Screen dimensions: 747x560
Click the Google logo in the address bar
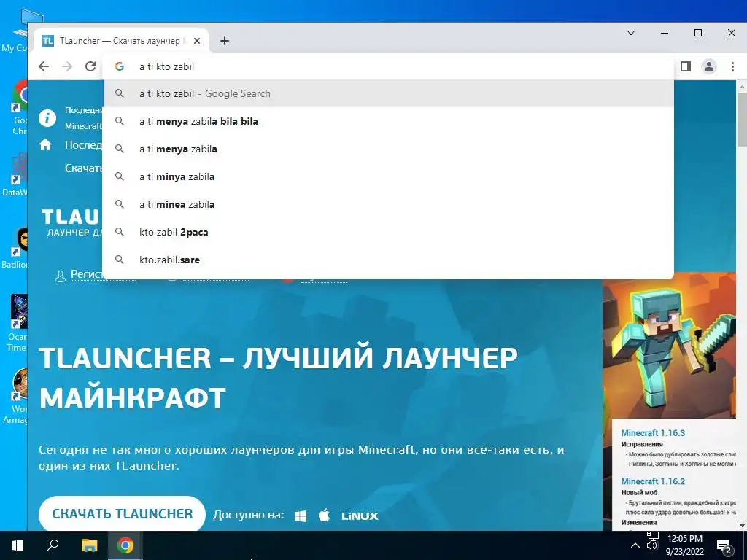tap(120, 66)
